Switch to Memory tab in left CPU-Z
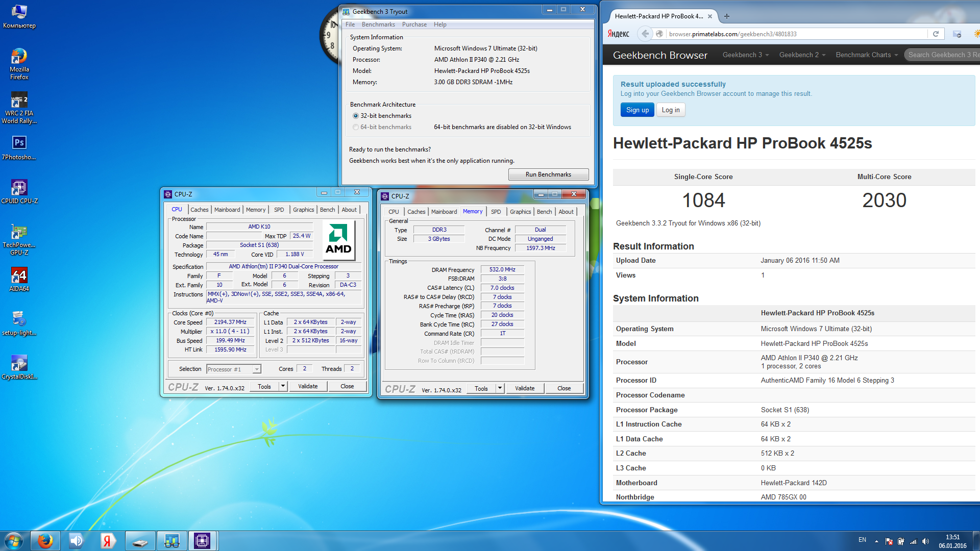Screen dimensions: 980x551 pyautogui.click(x=256, y=210)
